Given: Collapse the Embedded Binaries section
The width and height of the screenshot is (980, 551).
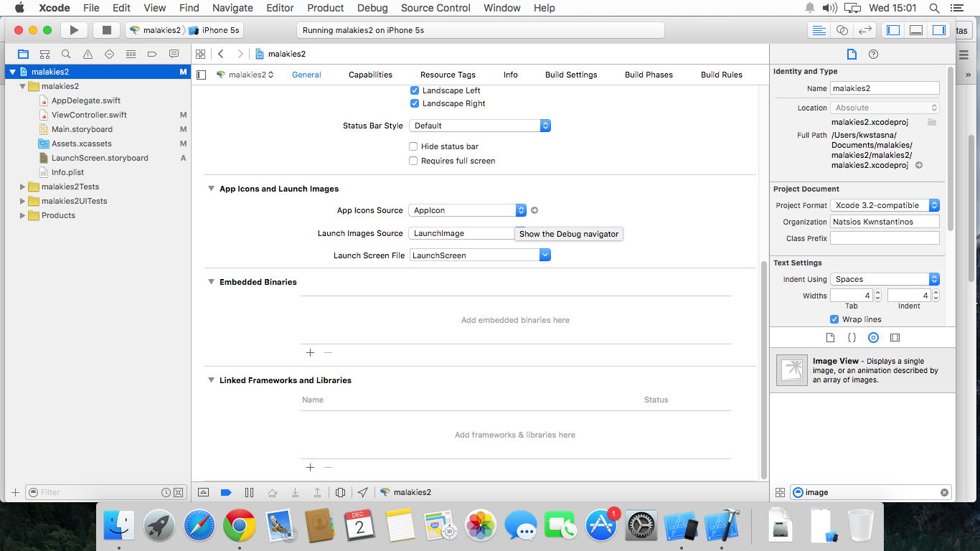Looking at the screenshot, I should (211, 282).
